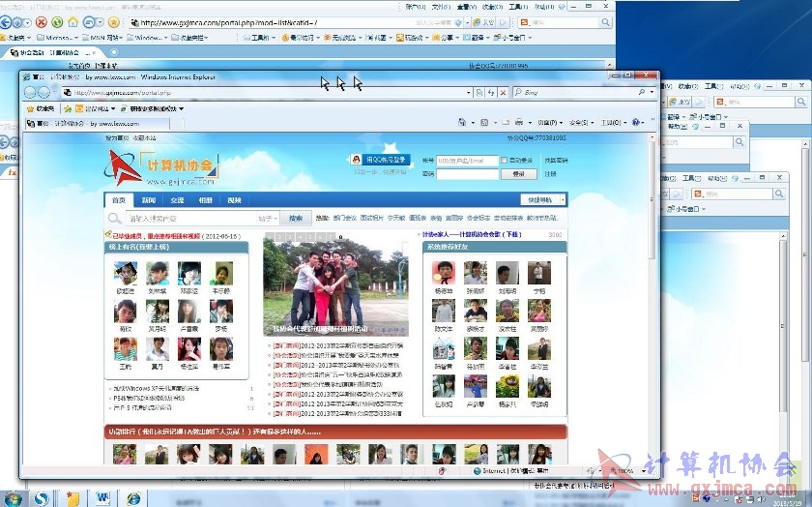The image size is (812, 507).
Task: Click the compatibility view icon in IE address bar
Action: coord(479,92)
